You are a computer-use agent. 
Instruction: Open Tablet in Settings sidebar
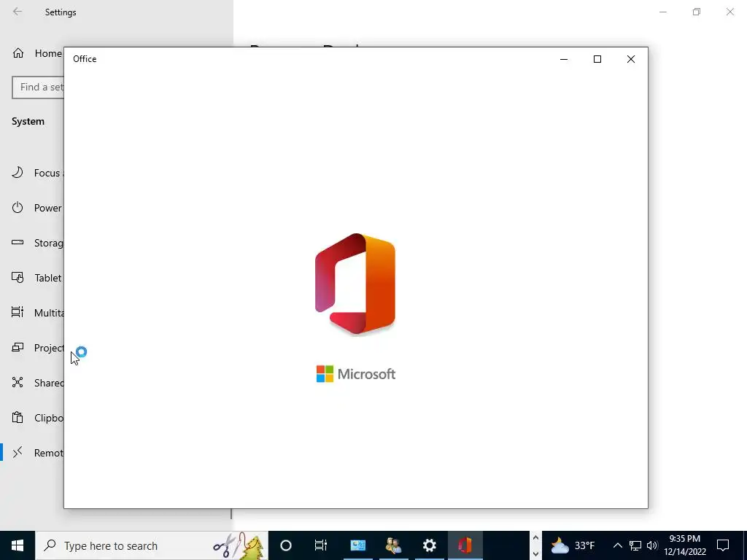(37, 278)
